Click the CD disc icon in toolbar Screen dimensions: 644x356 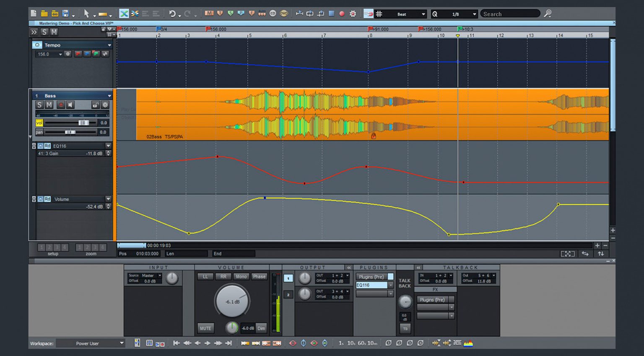pos(273,13)
